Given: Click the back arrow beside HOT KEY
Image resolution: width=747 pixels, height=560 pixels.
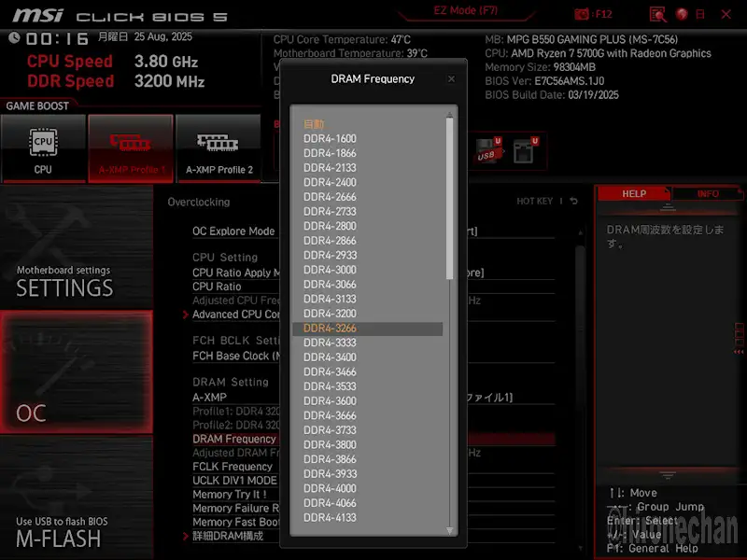Looking at the screenshot, I should click(573, 201).
